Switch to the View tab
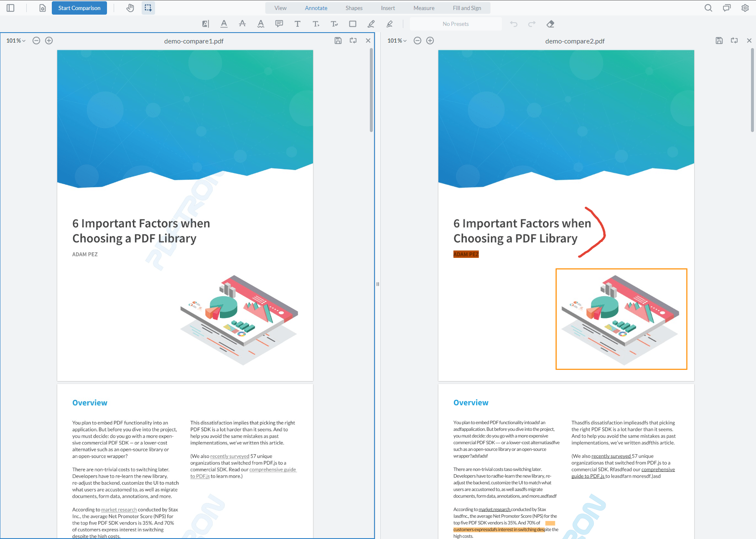 point(280,8)
